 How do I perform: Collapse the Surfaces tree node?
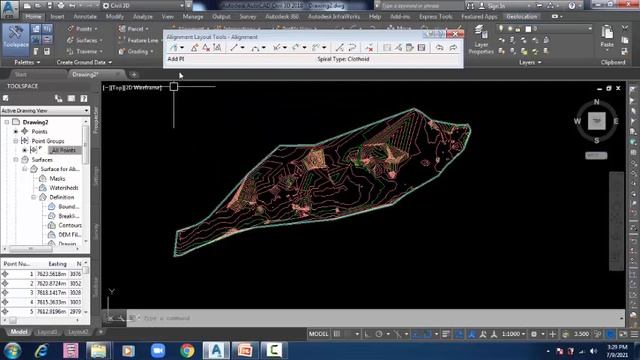16,160
